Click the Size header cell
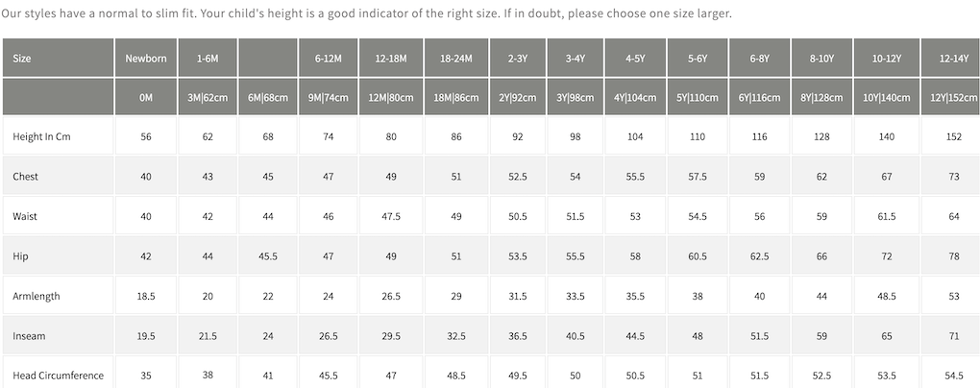This screenshot has height=388, width=980. tap(22, 58)
